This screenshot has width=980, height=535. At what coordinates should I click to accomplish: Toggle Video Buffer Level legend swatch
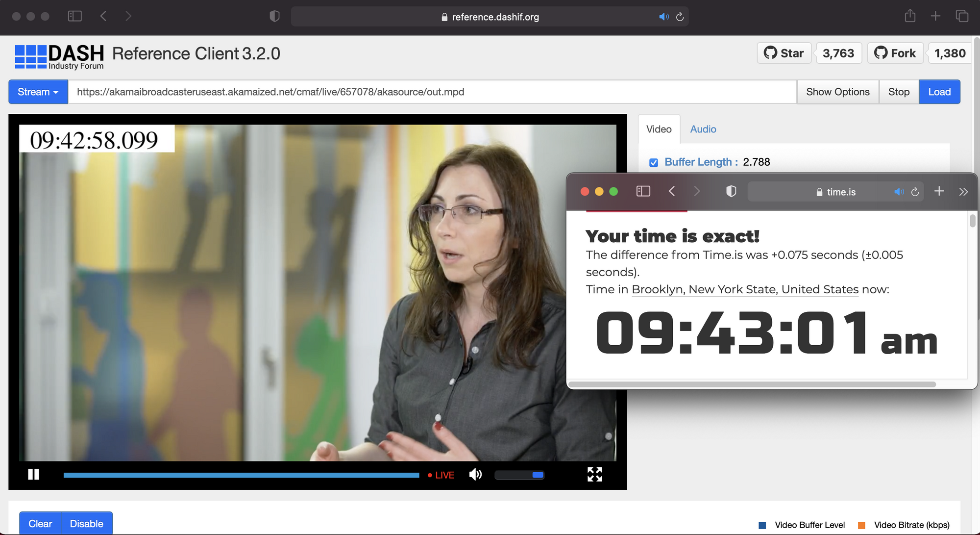click(762, 525)
